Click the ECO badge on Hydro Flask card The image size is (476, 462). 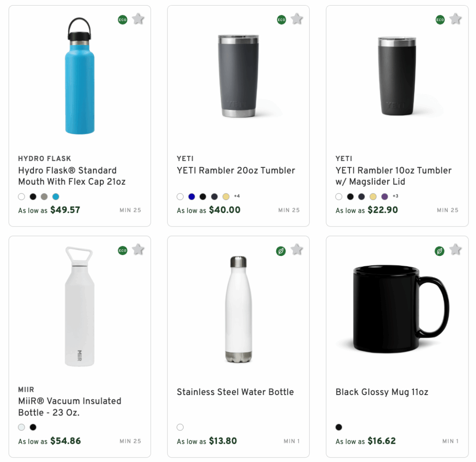(x=122, y=19)
